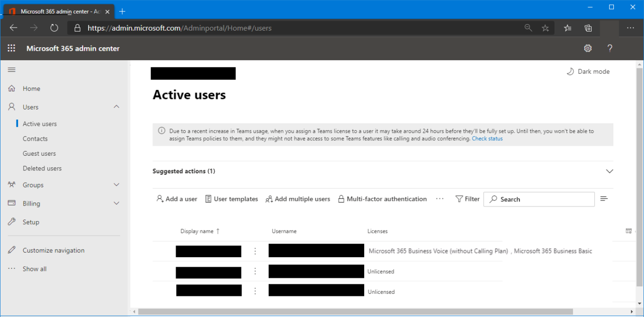This screenshot has height=317, width=644.
Task: Open the choose columns icon above Licenses
Action: pos(628,231)
